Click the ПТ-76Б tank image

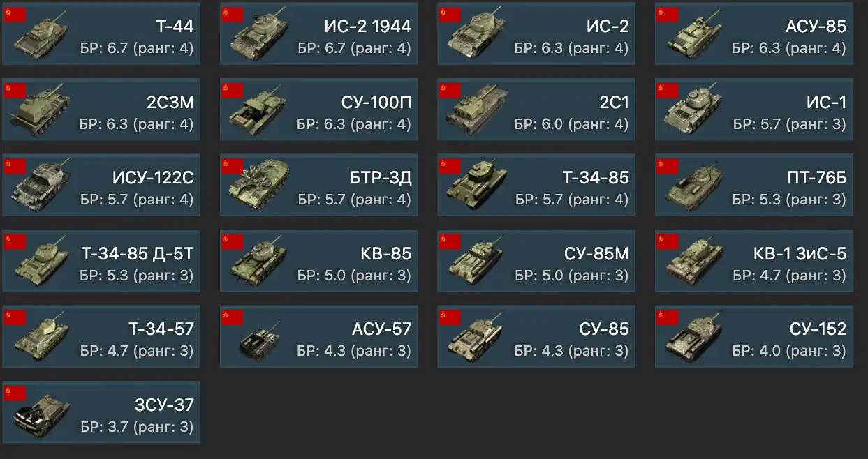pos(693,186)
